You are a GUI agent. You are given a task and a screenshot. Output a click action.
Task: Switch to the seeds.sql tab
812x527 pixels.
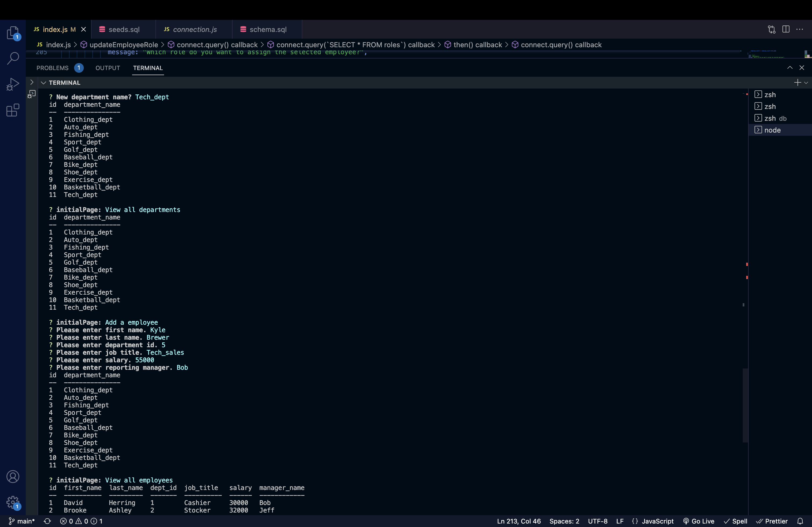tap(124, 30)
